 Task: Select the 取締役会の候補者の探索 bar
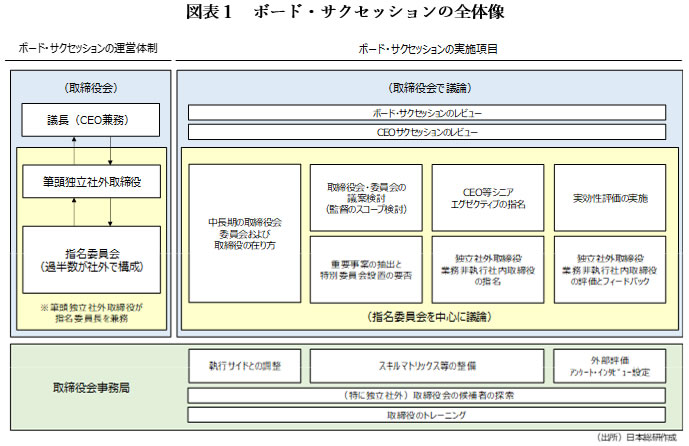pyautogui.click(x=427, y=394)
